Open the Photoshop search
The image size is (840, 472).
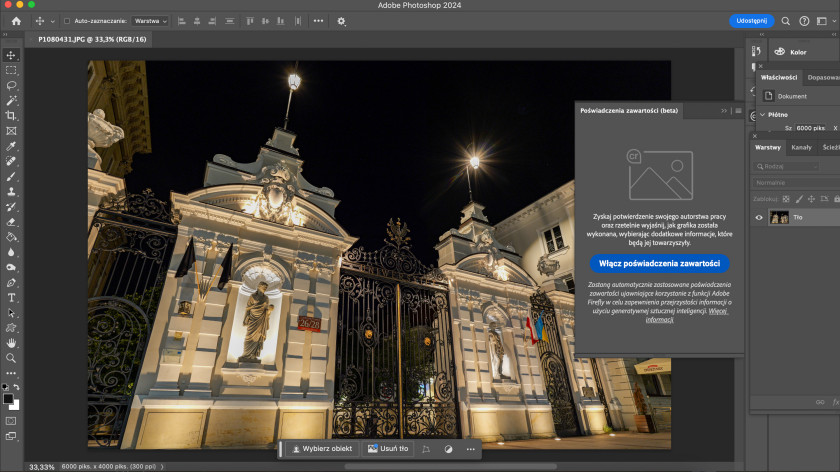click(x=785, y=21)
